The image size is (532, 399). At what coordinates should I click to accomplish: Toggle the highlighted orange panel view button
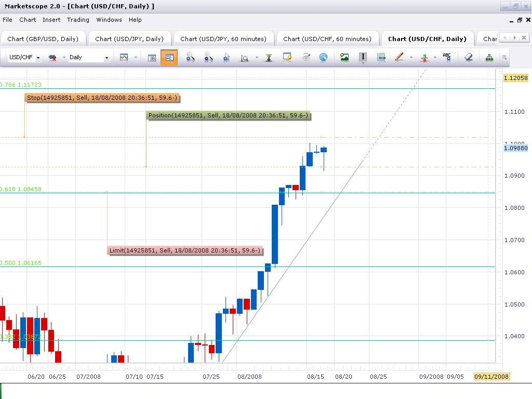tap(169, 57)
